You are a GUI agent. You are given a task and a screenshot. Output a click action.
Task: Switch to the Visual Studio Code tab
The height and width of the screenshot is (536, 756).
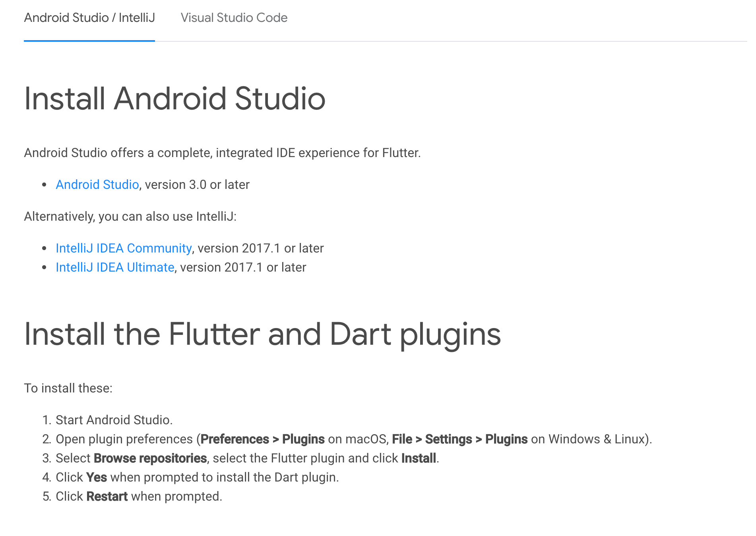coord(234,18)
